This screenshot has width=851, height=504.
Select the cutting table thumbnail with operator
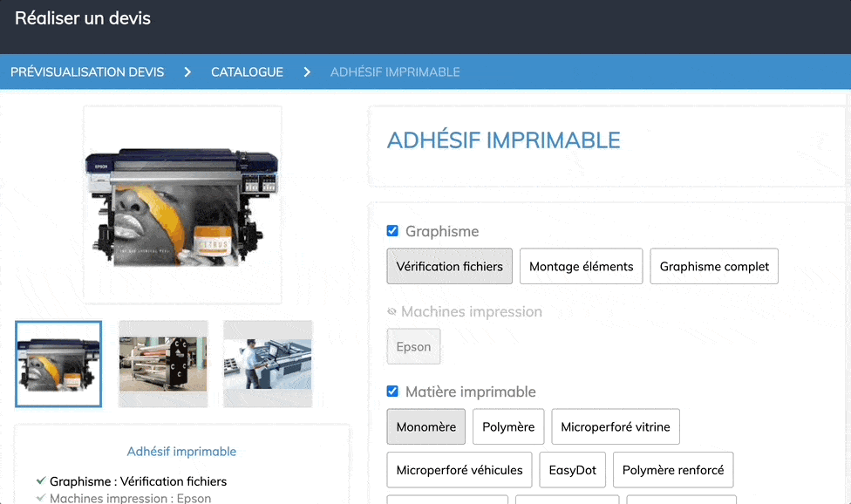click(x=268, y=364)
